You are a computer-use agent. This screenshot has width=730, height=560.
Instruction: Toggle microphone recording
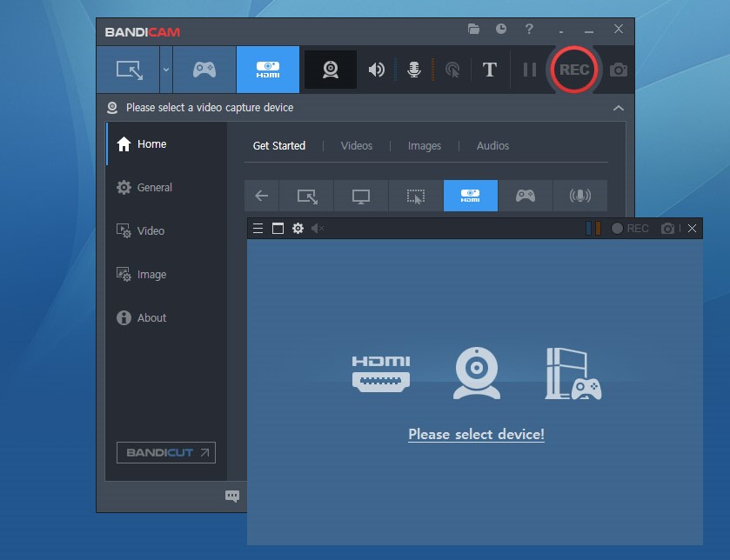pos(414,70)
